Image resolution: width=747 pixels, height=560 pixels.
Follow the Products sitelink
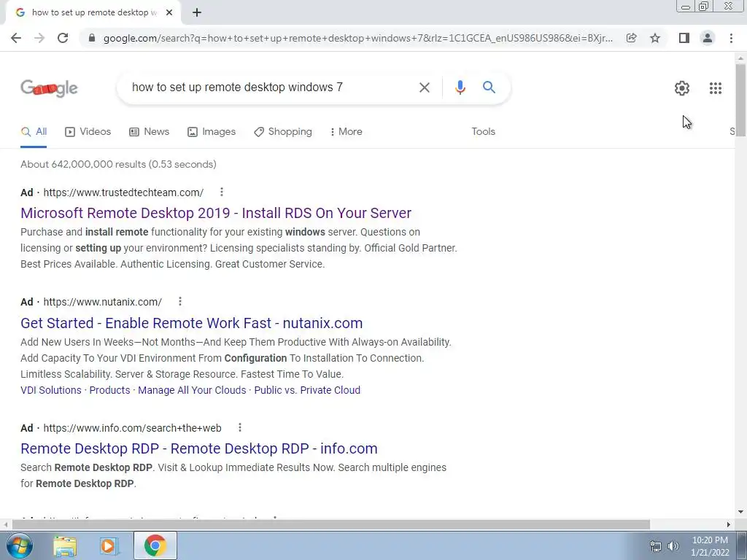109,390
